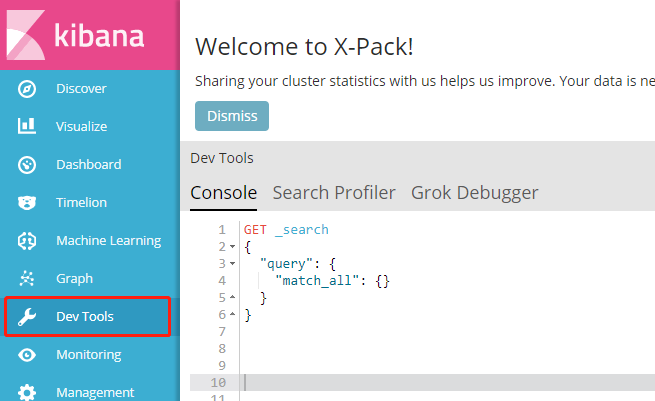Collapse the code fold at line 2
The height and width of the screenshot is (401, 655).
233,246
